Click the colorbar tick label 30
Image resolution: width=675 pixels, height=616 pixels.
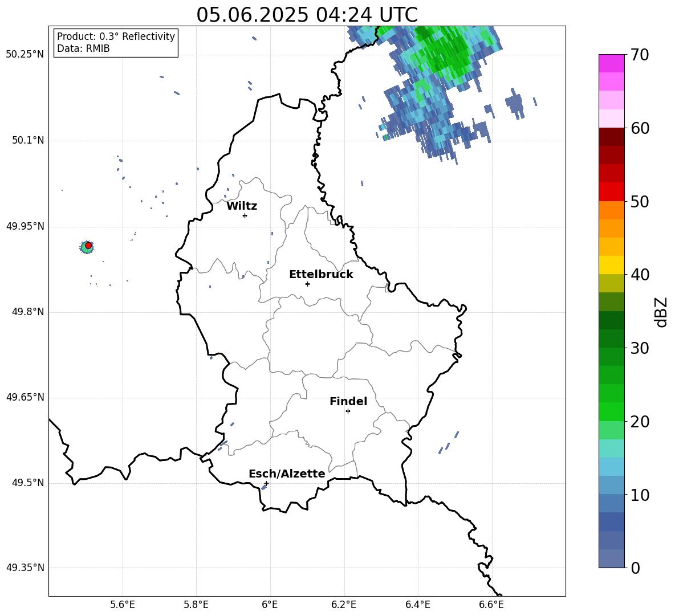coord(639,348)
